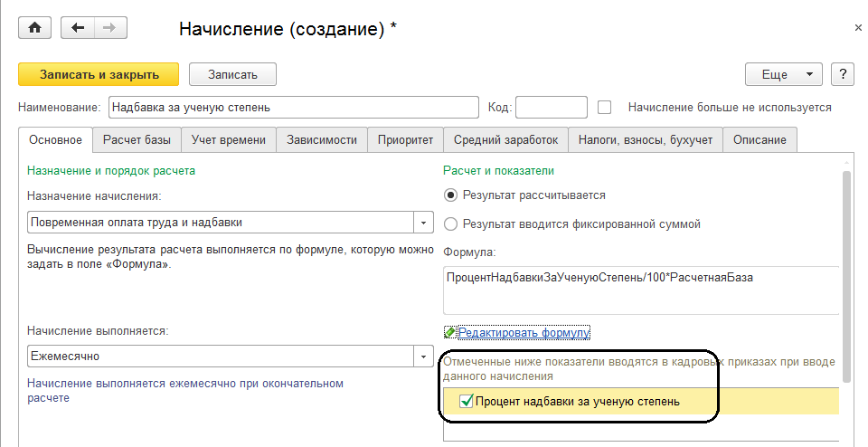868x447 pixels.
Task: Select 'Результат вводится фиксированной суммой' option
Action: (x=452, y=223)
